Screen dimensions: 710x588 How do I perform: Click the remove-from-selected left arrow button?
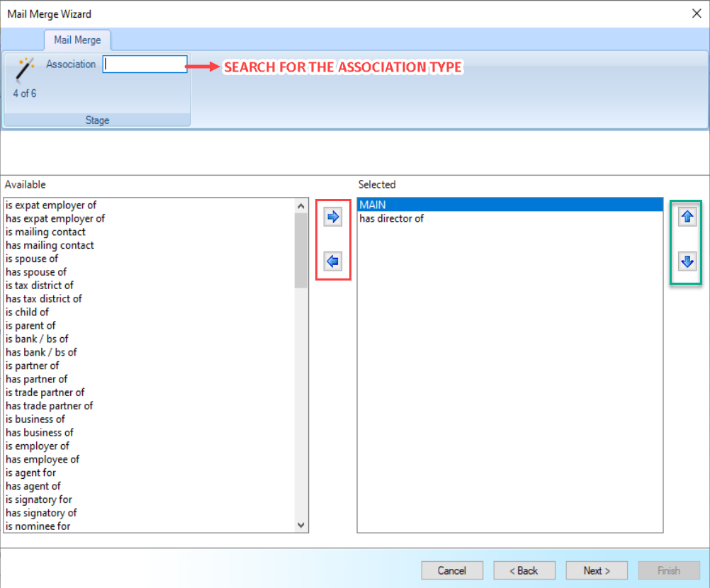pyautogui.click(x=333, y=261)
